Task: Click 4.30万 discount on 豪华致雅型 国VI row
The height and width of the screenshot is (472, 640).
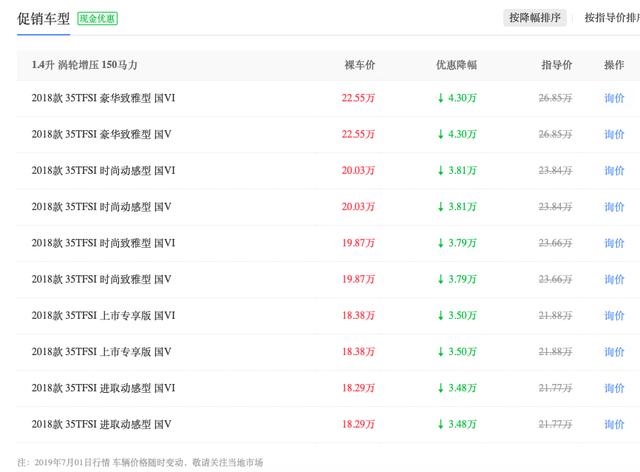Action: point(457,98)
